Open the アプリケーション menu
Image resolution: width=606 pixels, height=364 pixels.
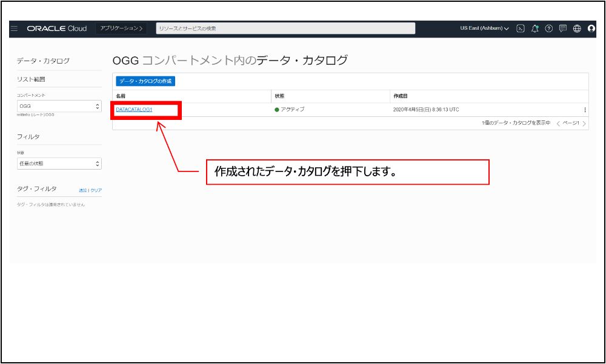[x=121, y=28]
